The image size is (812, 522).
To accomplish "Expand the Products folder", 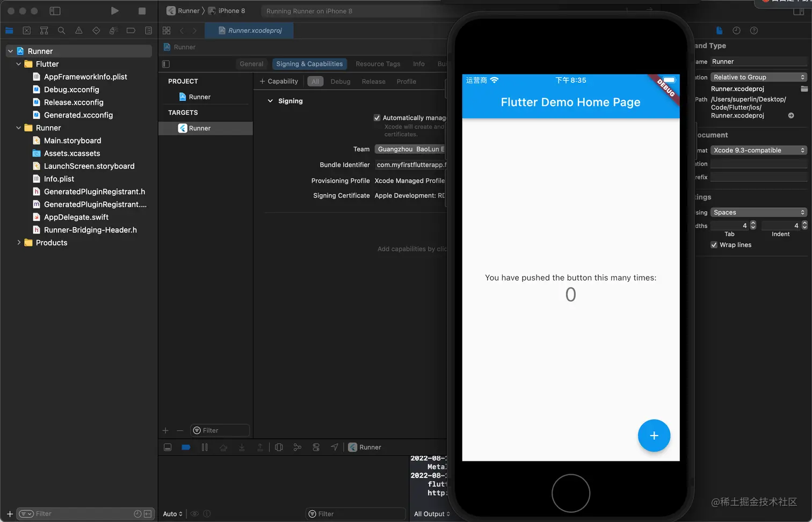I will pyautogui.click(x=19, y=243).
